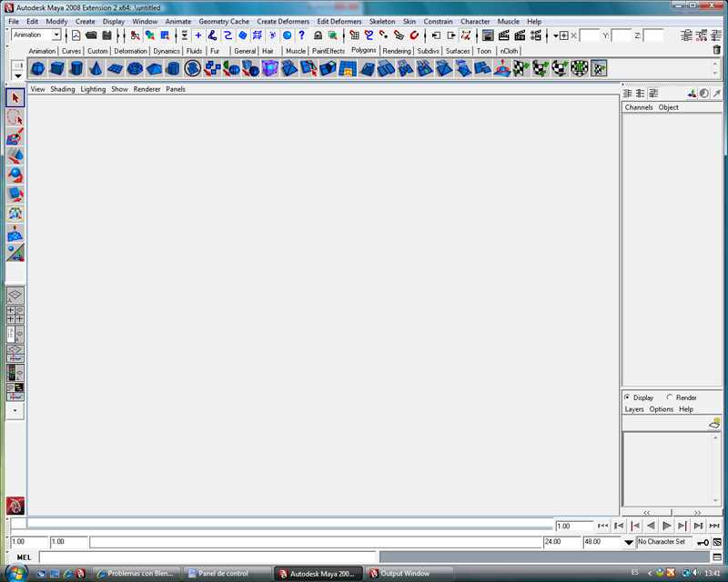Click the X coordinate input field

click(x=589, y=35)
